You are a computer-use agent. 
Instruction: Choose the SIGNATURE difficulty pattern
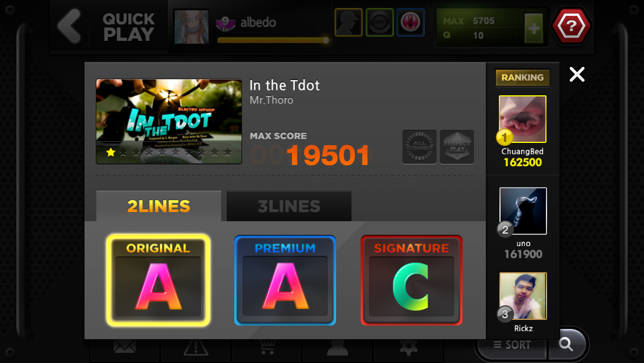(412, 280)
